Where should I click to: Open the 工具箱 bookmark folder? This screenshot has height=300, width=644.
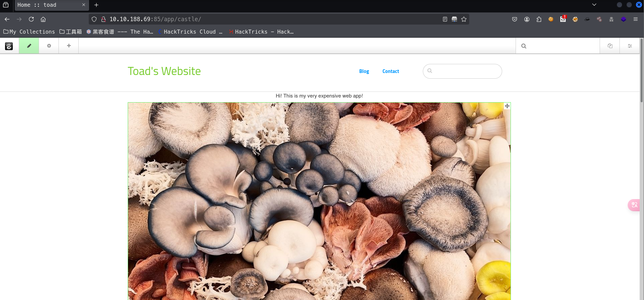[x=71, y=32]
